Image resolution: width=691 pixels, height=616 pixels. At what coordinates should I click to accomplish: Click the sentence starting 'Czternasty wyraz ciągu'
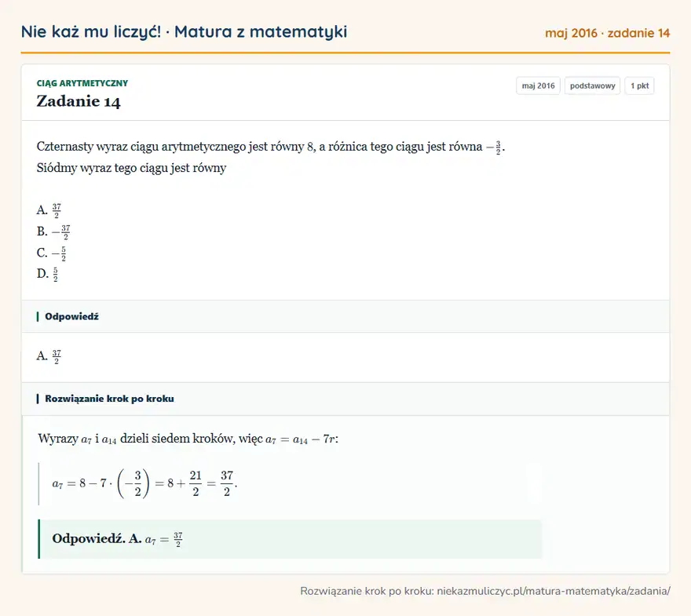(271, 147)
